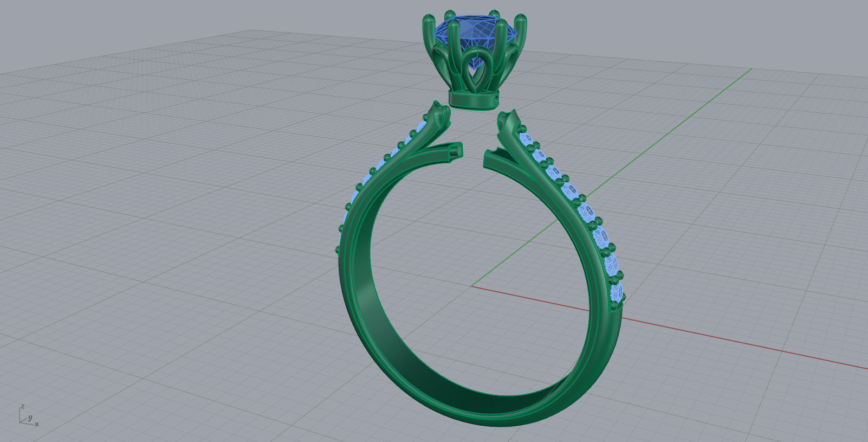Pick the round collar under the setting
The image size is (868, 442).
[x=474, y=100]
